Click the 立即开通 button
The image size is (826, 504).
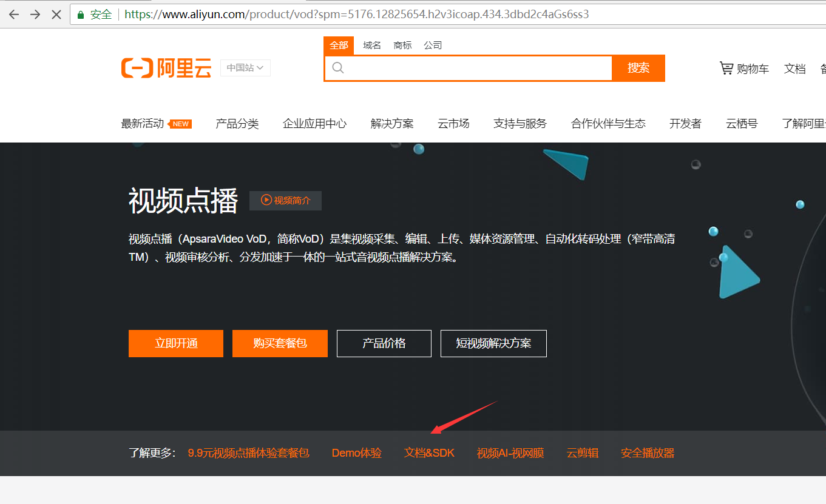[x=176, y=343]
